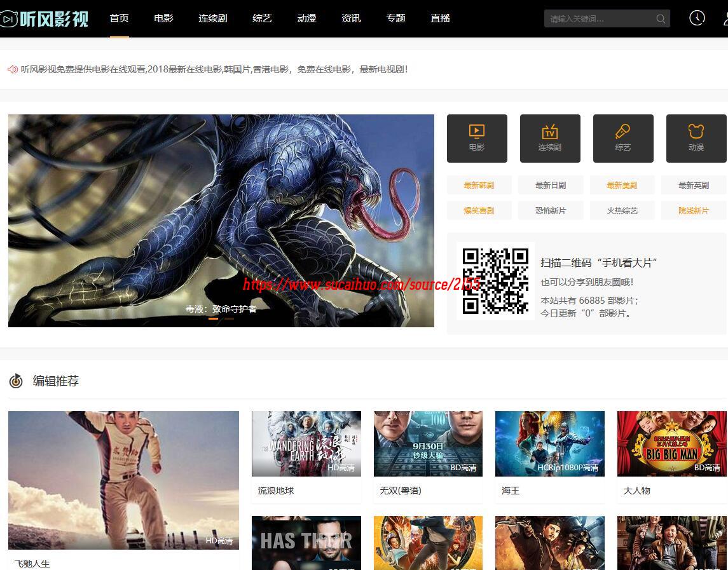Screen dimensions: 728x570
Task: Click the announcement speaker icon
Action: tap(13, 70)
